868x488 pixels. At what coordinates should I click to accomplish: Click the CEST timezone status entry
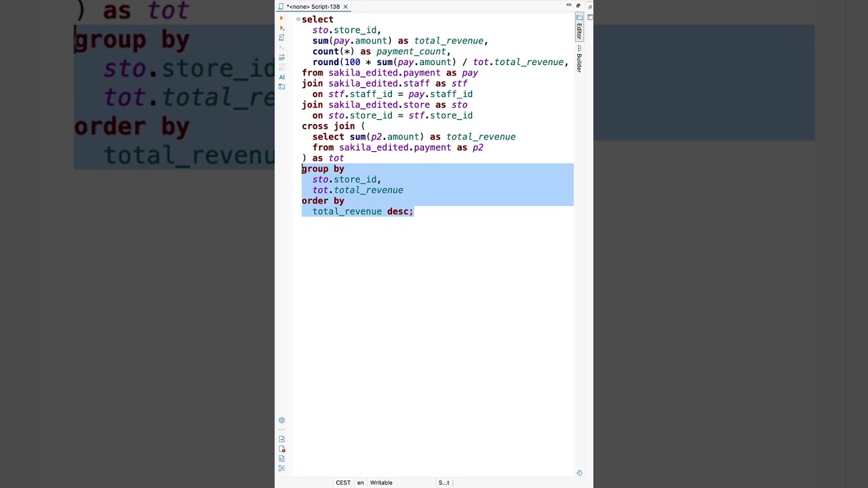click(x=343, y=483)
